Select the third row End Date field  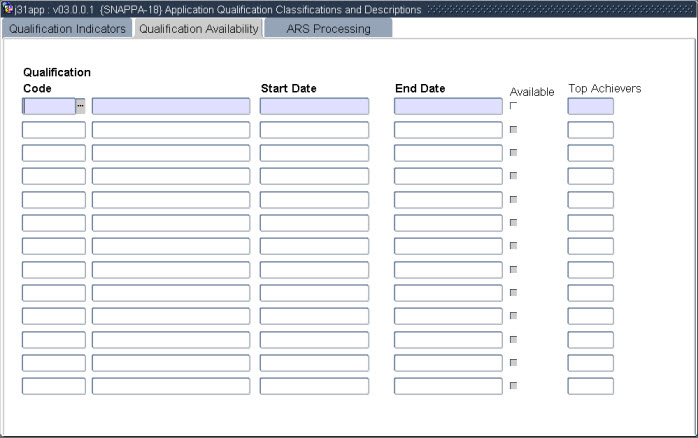(448, 153)
